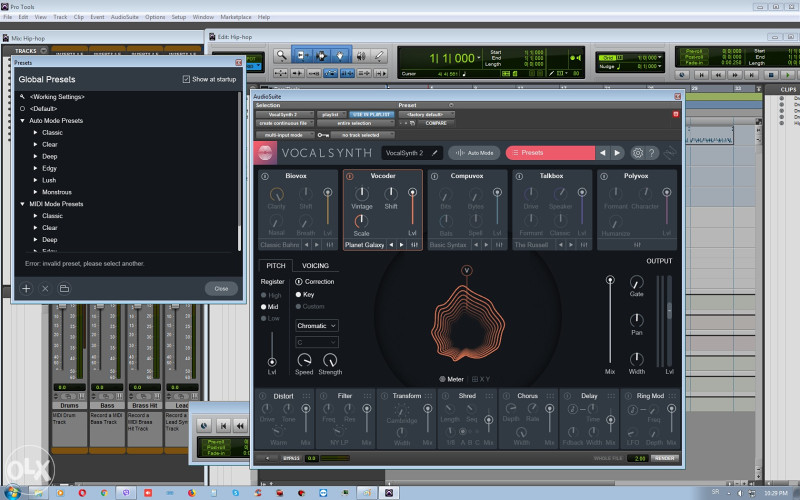Select the Pencil tool in Edit window
The width and height of the screenshot is (800, 500).
tap(379, 55)
